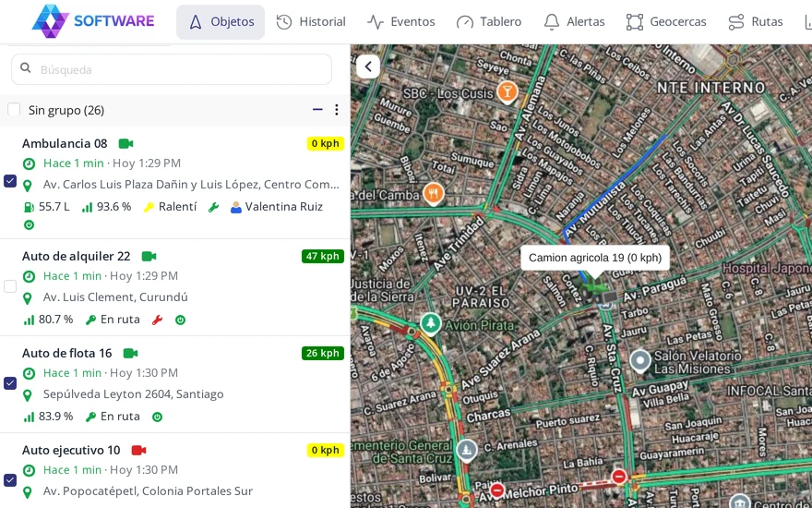Uncheck the Auto ejecutivo 10 checkbox
This screenshot has width=812, height=508.
(x=10, y=480)
